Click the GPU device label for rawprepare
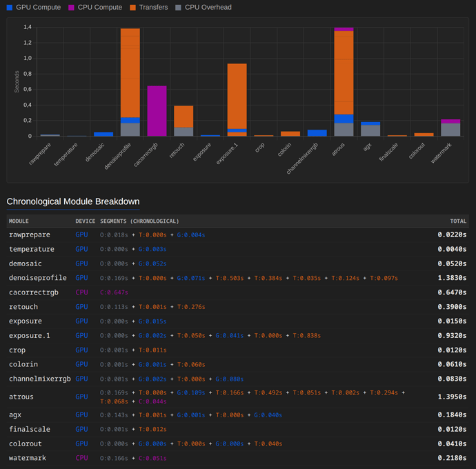This screenshot has width=476, height=469. [x=81, y=234]
